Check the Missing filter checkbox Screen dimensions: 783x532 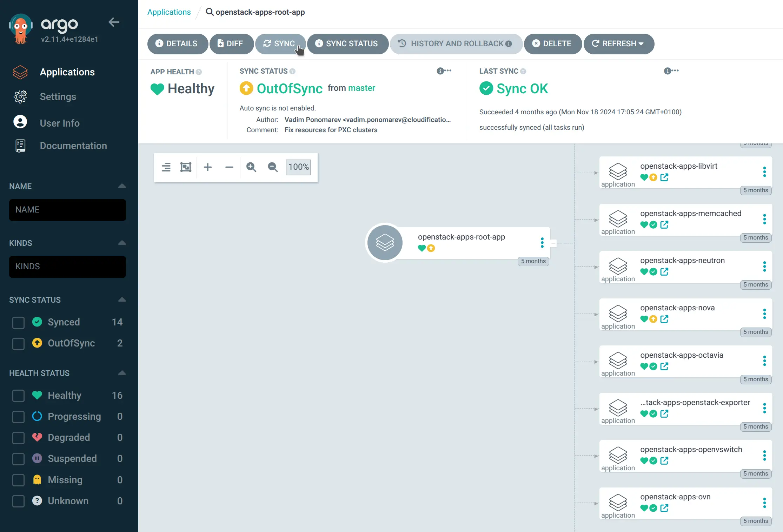tap(18, 480)
